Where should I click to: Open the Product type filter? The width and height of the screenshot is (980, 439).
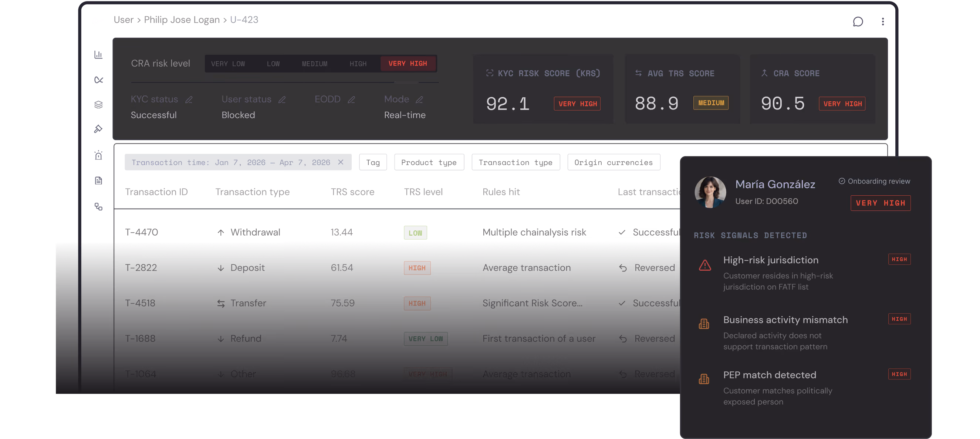pos(429,162)
